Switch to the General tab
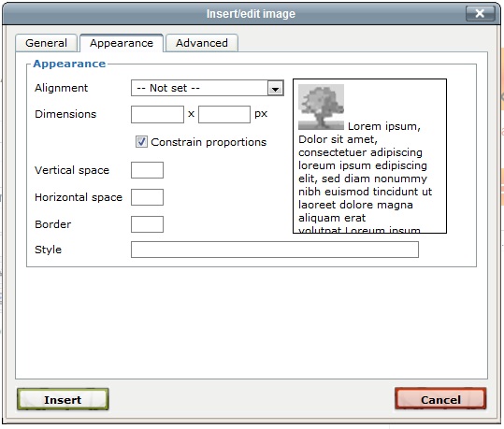Image resolution: width=504 pixels, height=429 pixels. (47, 43)
